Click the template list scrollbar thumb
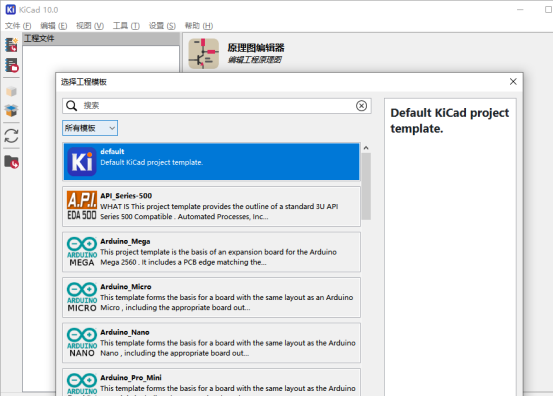 pyautogui.click(x=366, y=186)
